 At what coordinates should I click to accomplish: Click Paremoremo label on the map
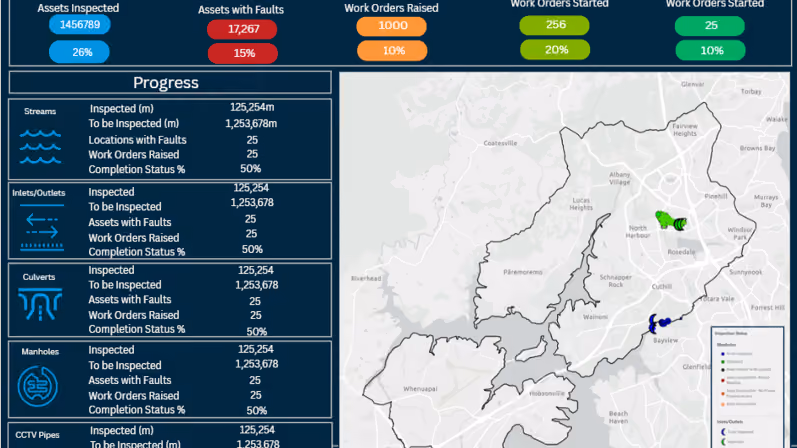[x=523, y=272]
